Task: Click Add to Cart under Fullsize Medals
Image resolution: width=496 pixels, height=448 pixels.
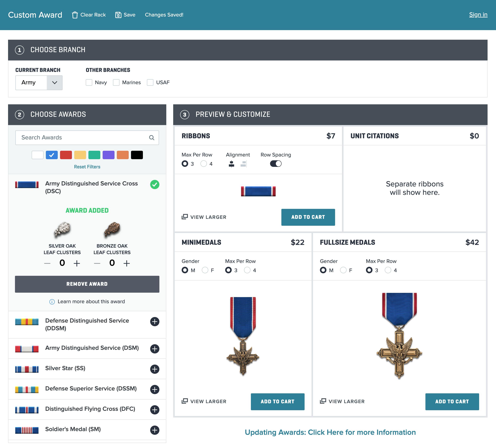Action: pos(452,402)
